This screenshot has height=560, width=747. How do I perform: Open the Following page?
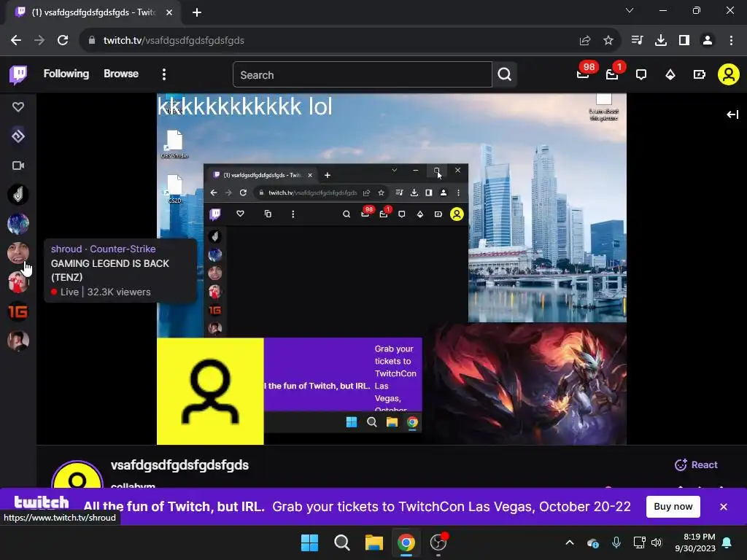coord(66,74)
